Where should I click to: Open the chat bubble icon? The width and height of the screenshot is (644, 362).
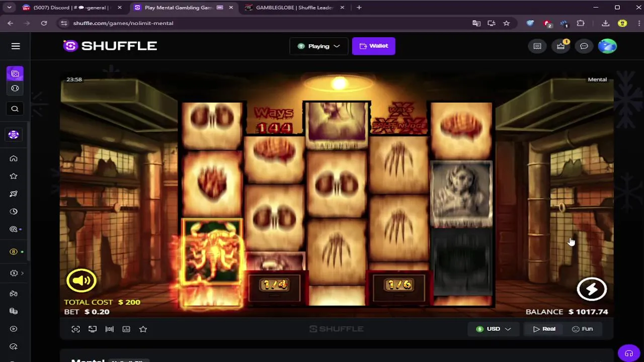coord(584,46)
